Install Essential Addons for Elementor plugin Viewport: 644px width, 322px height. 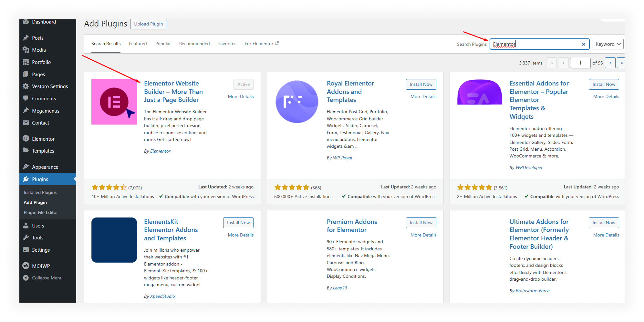click(604, 84)
